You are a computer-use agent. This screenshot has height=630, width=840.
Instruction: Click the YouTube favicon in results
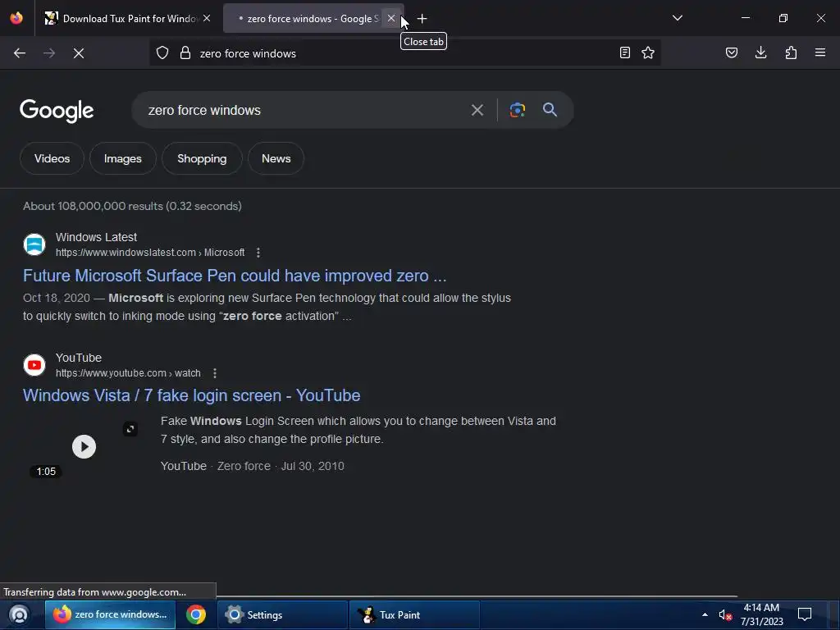point(34,365)
